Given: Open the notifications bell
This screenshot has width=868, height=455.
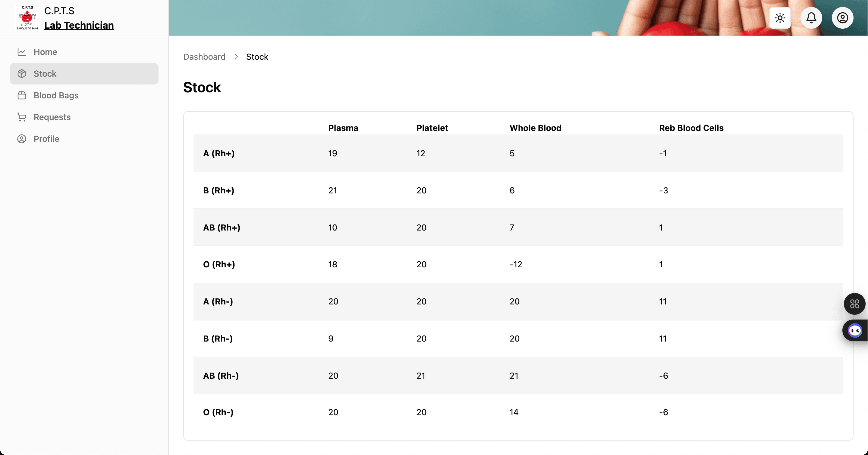Looking at the screenshot, I should tap(811, 18).
